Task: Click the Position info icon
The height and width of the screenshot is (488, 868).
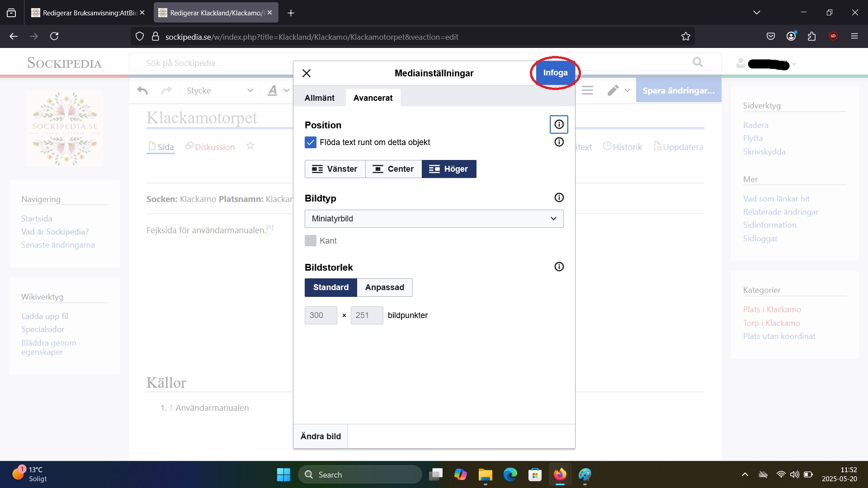Action: [559, 124]
